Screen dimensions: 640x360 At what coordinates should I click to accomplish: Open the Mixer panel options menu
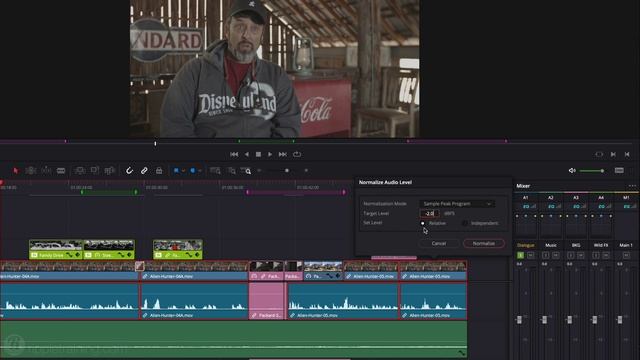pyautogui.click(x=632, y=186)
